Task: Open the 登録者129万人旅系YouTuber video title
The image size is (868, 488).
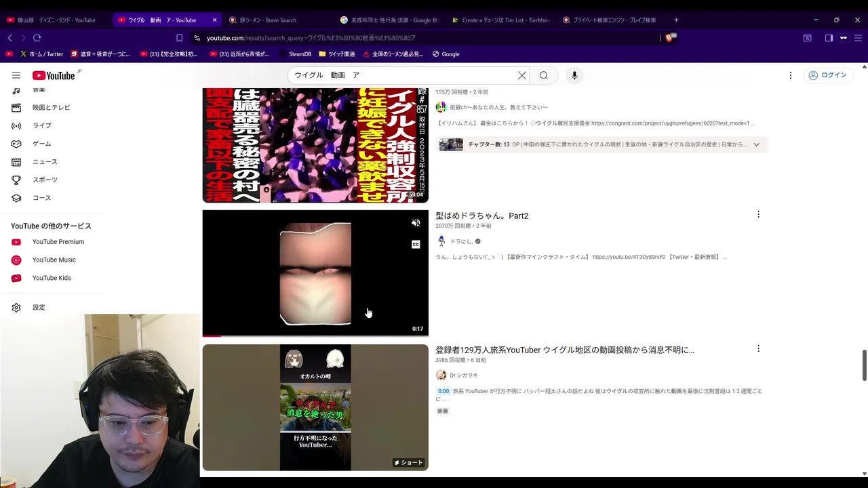Action: coord(565,350)
